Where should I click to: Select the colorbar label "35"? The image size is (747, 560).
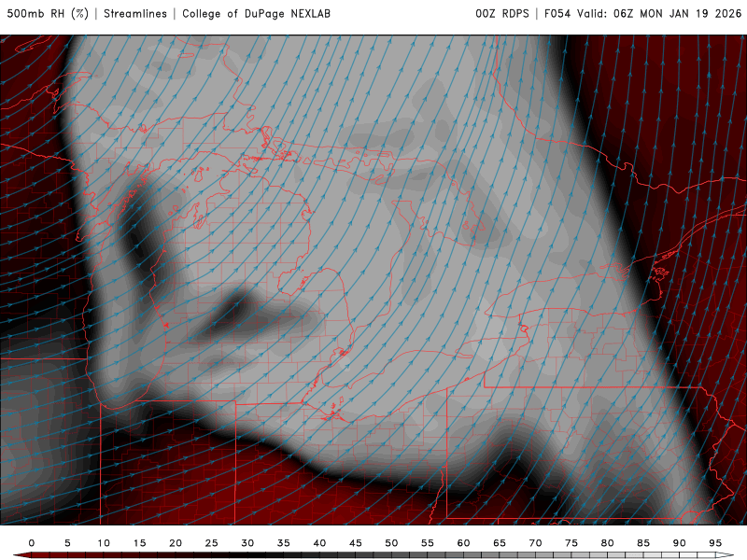(x=284, y=543)
